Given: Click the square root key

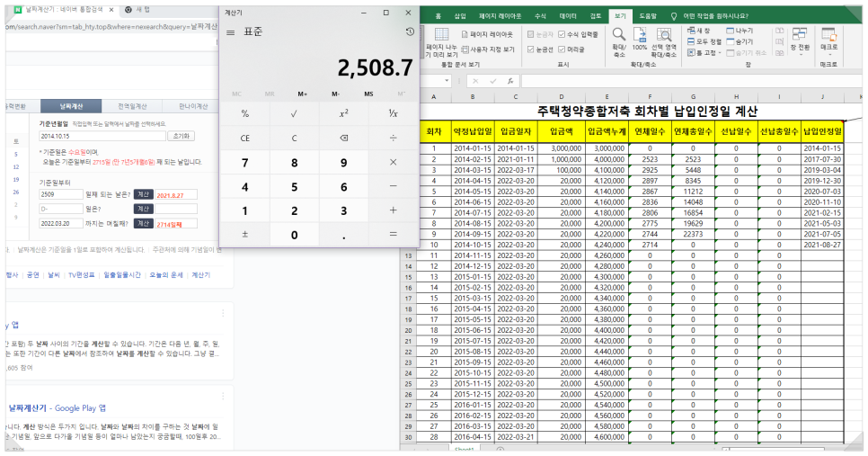Looking at the screenshot, I should [x=294, y=113].
